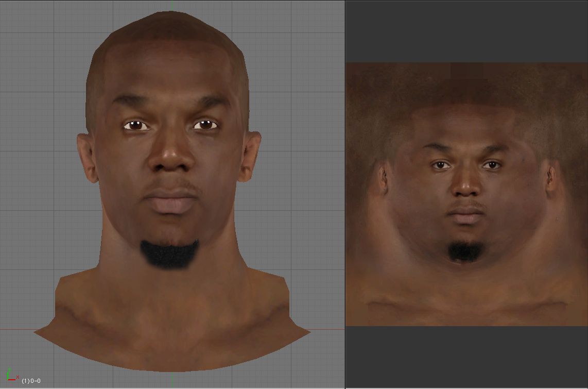Click the dark empty area above the texture
The width and height of the screenshot is (588, 389).
(x=466, y=31)
